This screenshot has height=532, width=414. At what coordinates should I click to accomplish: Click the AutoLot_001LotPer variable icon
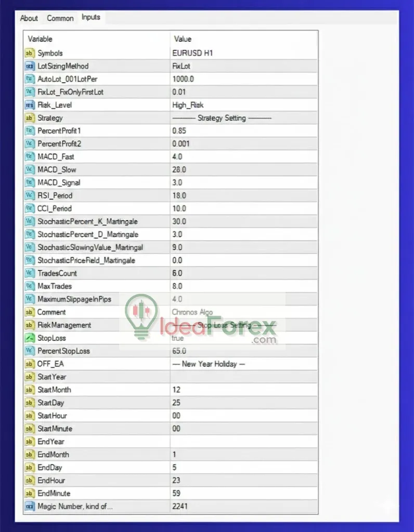point(30,79)
